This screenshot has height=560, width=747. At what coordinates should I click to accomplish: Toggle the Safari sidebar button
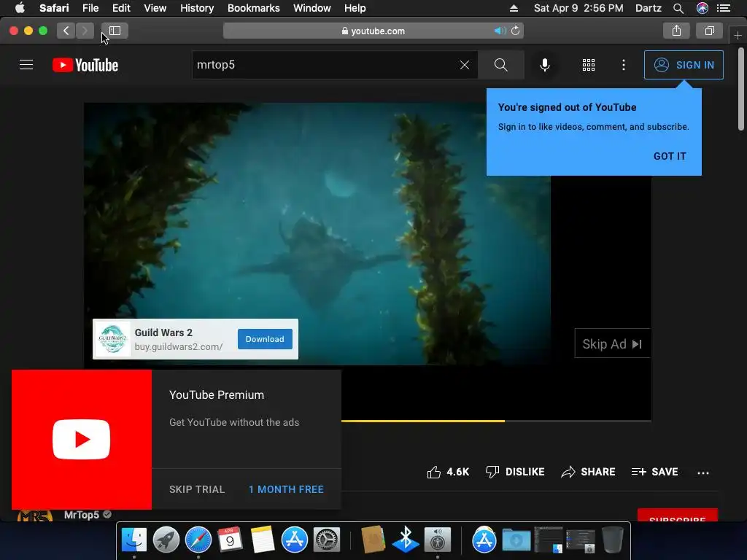click(115, 31)
